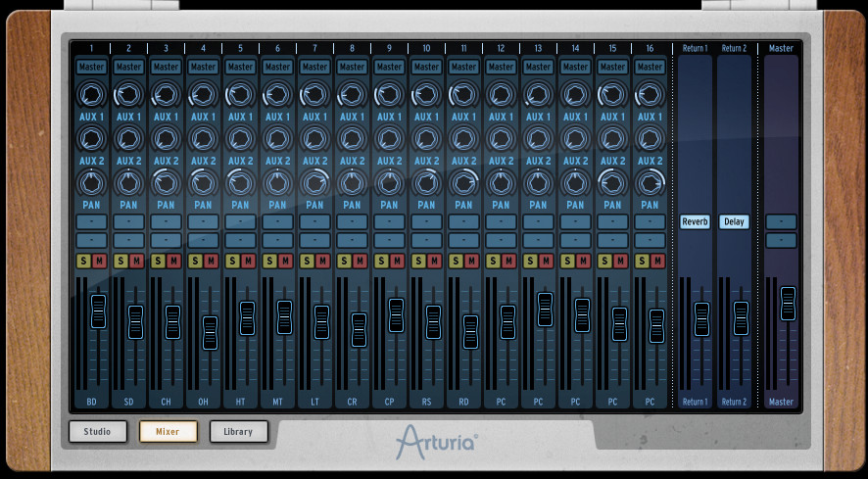The image size is (868, 479).
Task: Click the PAN knob on the HT channel
Action: [x=240, y=182]
